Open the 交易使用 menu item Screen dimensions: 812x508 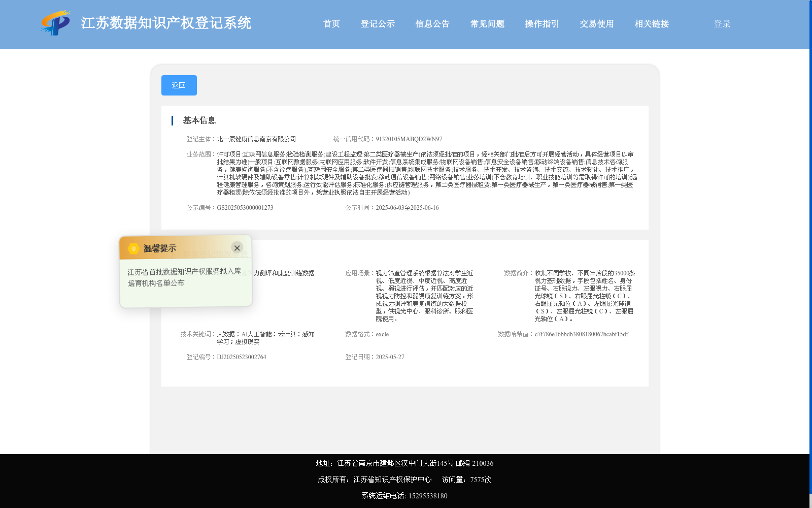tap(597, 24)
